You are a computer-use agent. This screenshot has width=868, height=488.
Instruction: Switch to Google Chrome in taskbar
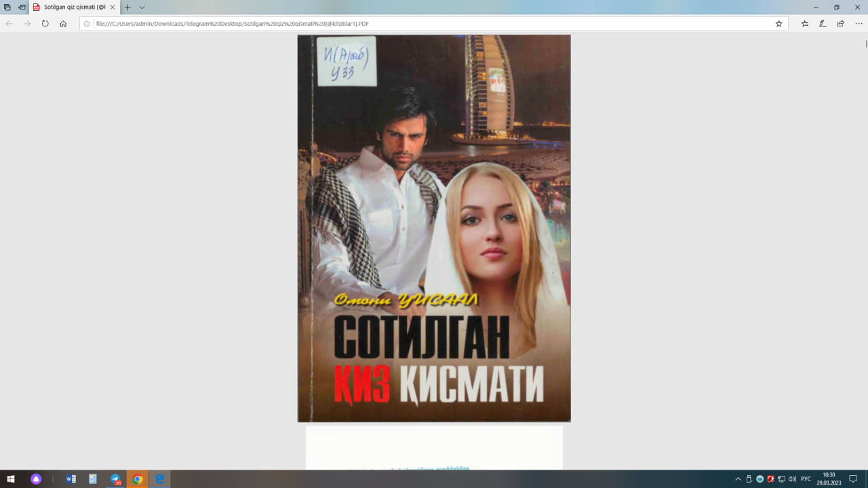pyautogui.click(x=137, y=479)
